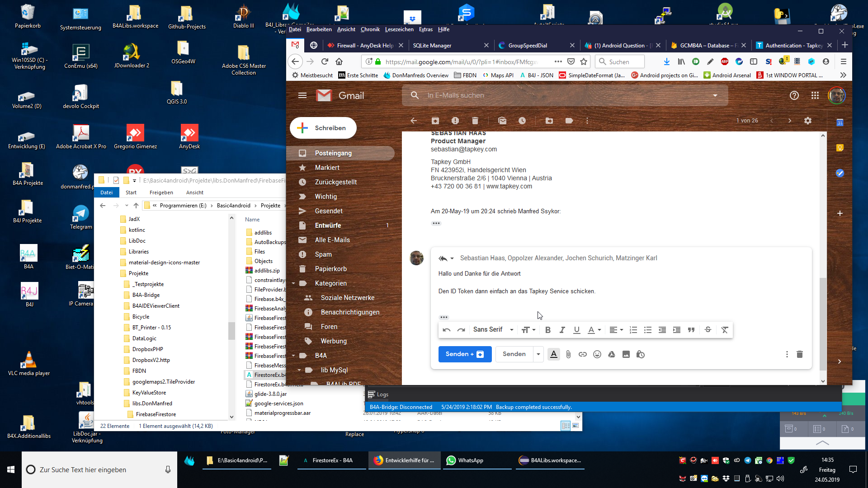Toggle the formatting options button

[554, 355]
